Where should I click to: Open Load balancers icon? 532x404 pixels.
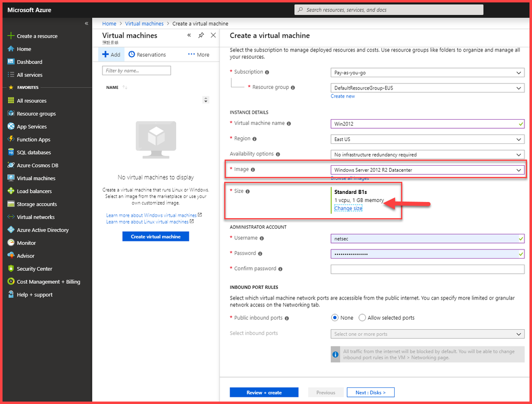pyautogui.click(x=11, y=191)
